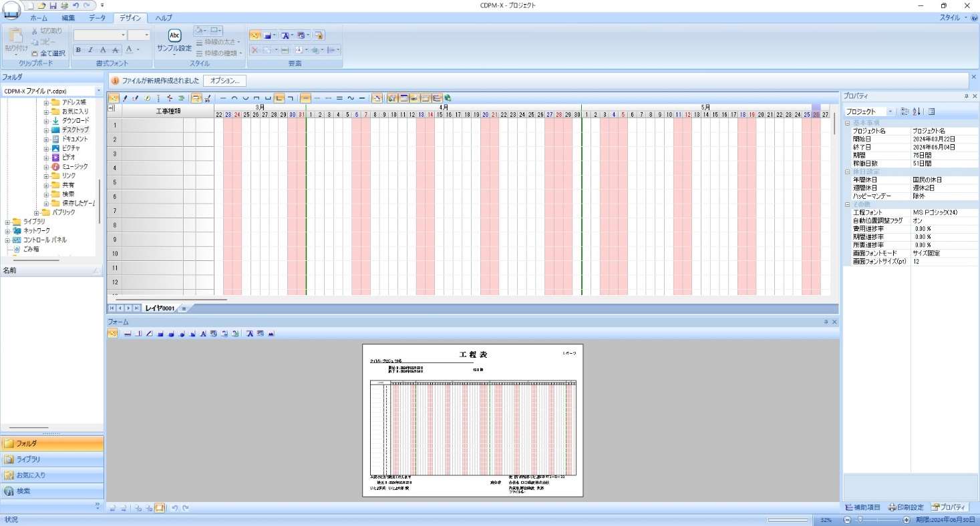Toggle Bold formatting in 書式フォント group
980x526 pixels.
point(78,49)
